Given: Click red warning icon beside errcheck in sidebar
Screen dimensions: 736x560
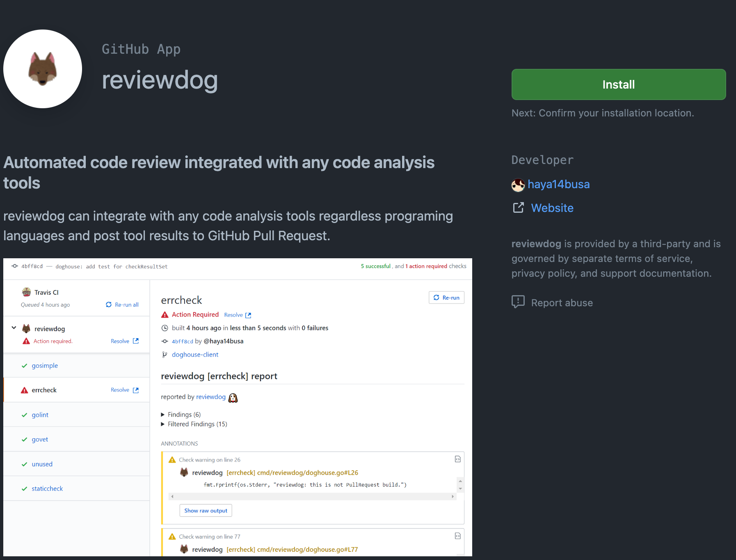Looking at the screenshot, I should point(24,390).
